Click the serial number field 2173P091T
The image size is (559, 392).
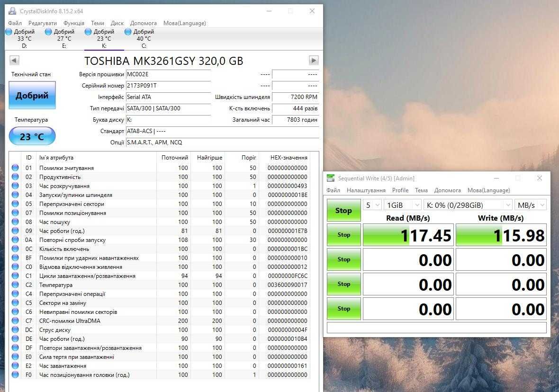click(168, 86)
